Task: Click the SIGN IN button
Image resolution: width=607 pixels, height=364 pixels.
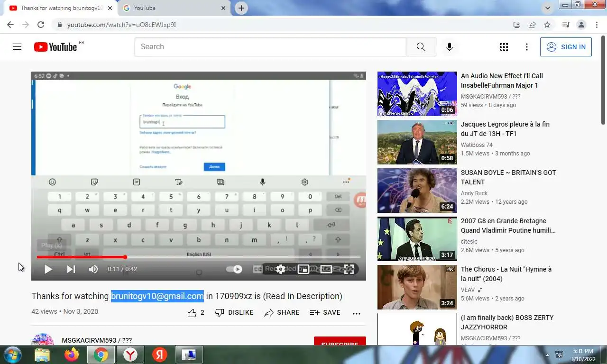Action: [x=566, y=47]
